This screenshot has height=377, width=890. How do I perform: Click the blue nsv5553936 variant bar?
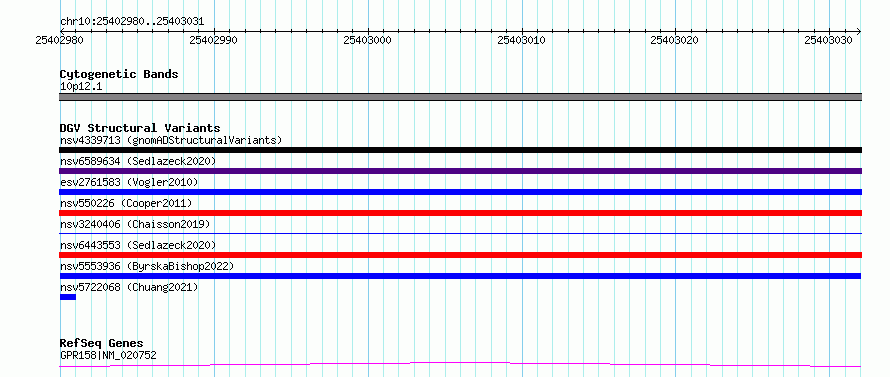(460, 276)
